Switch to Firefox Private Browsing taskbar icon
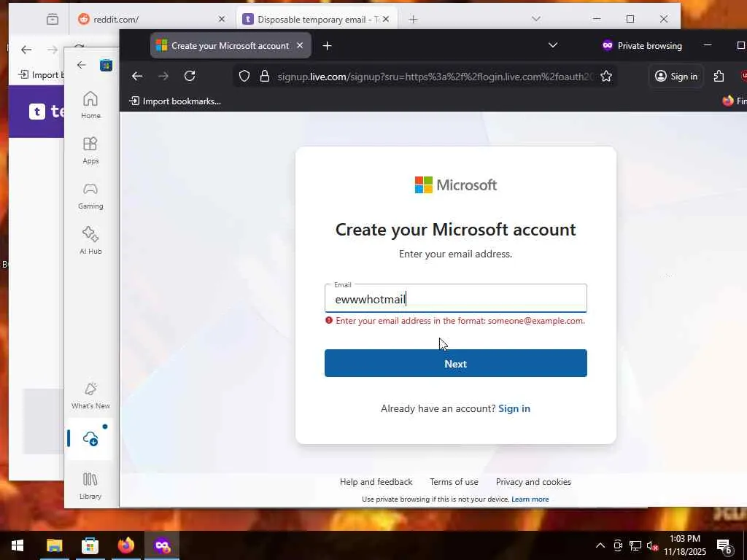 162,545
